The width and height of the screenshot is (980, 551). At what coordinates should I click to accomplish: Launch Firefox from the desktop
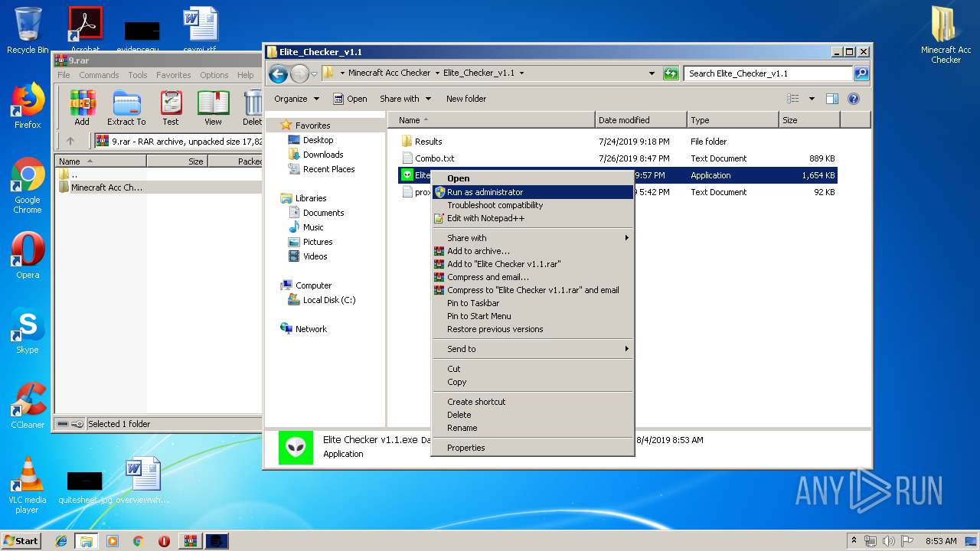(x=28, y=106)
